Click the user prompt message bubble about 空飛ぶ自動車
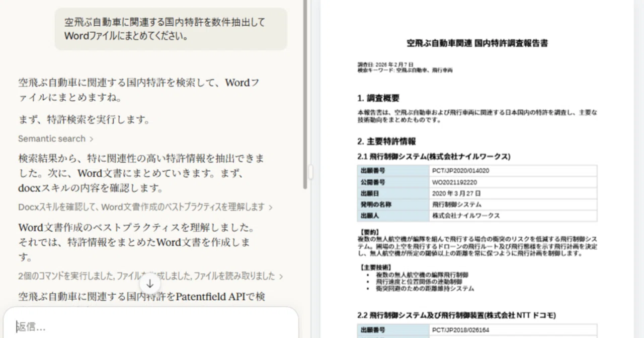 pos(171,29)
